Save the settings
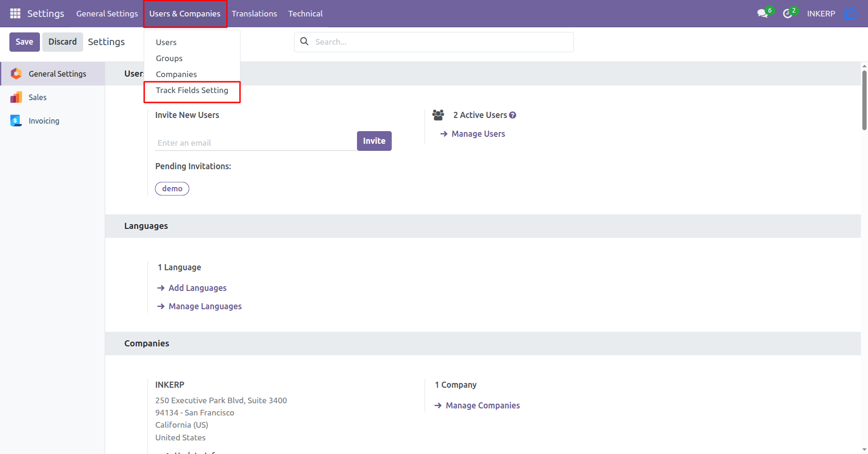Viewport: 868px width, 454px height. coord(24,42)
